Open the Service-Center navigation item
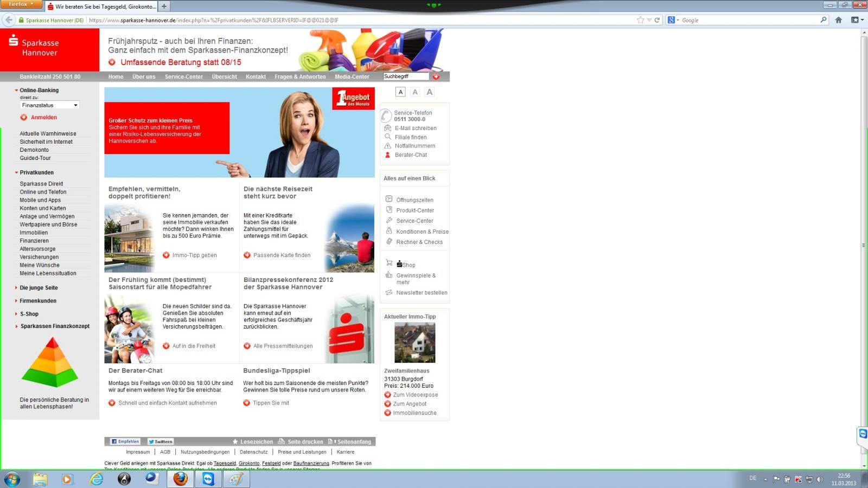The height and width of the screenshot is (488, 868). click(184, 77)
